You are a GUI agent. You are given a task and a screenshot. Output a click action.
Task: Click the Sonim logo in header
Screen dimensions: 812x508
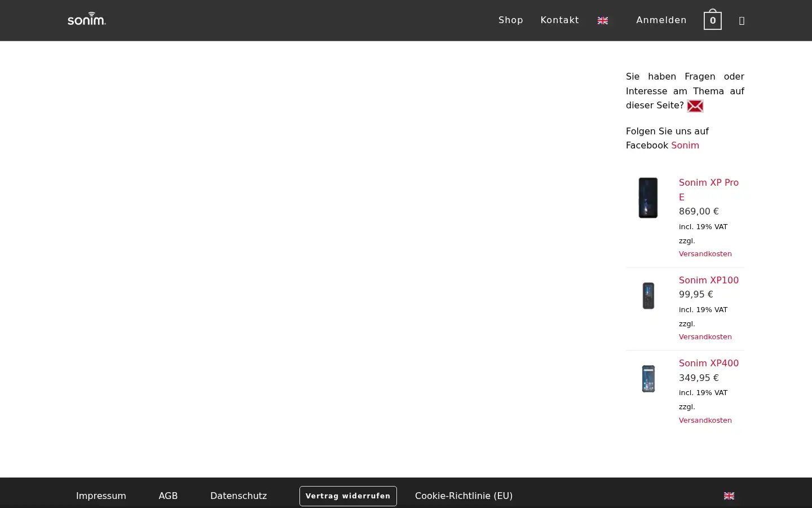pos(87,19)
